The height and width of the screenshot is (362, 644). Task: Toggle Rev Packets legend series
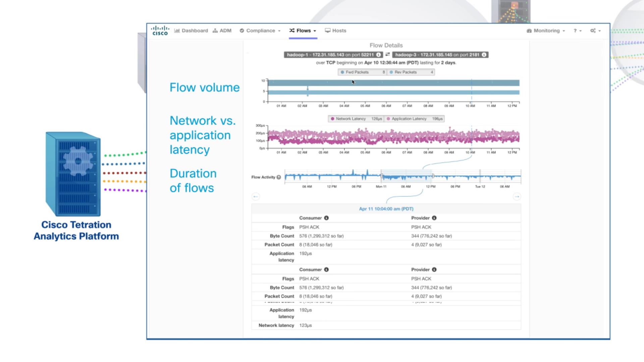coord(405,72)
